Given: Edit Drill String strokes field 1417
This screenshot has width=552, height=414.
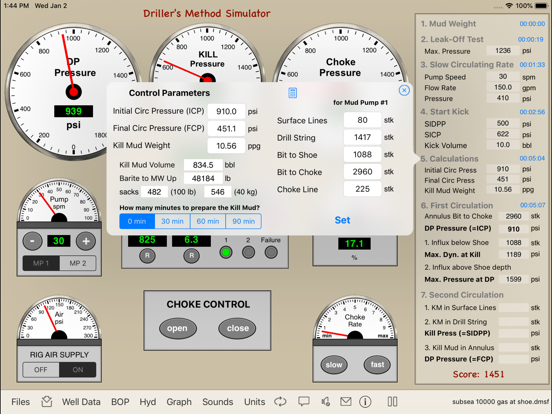Looking at the screenshot, I should (x=363, y=137).
